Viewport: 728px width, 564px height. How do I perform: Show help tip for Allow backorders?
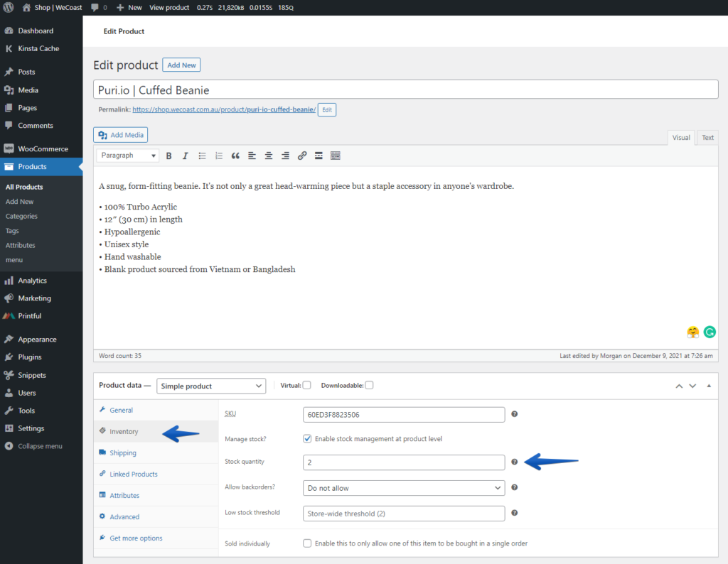click(515, 487)
